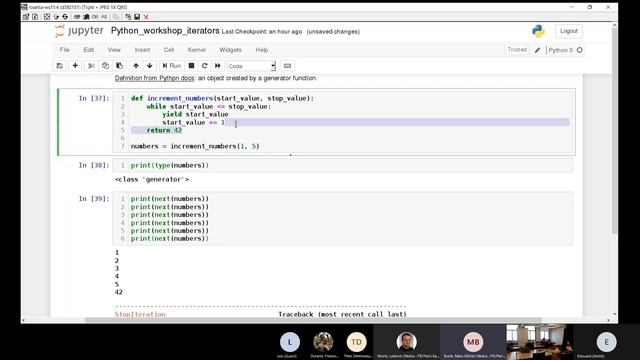Click the Python 3 kernel status circle

pyautogui.click(x=580, y=50)
